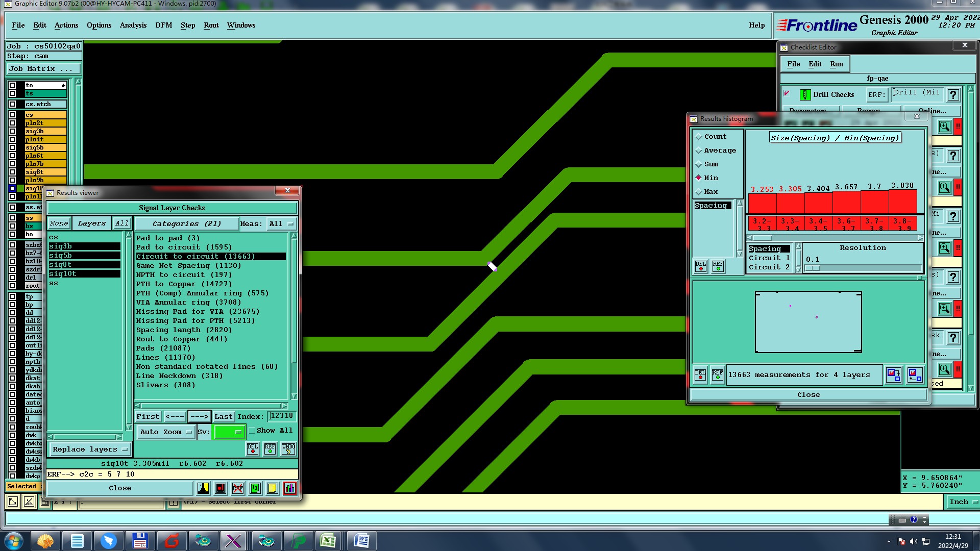This screenshot has height=551, width=980.
Task: Click the question mark help for Drill Checks
Action: [x=953, y=95]
